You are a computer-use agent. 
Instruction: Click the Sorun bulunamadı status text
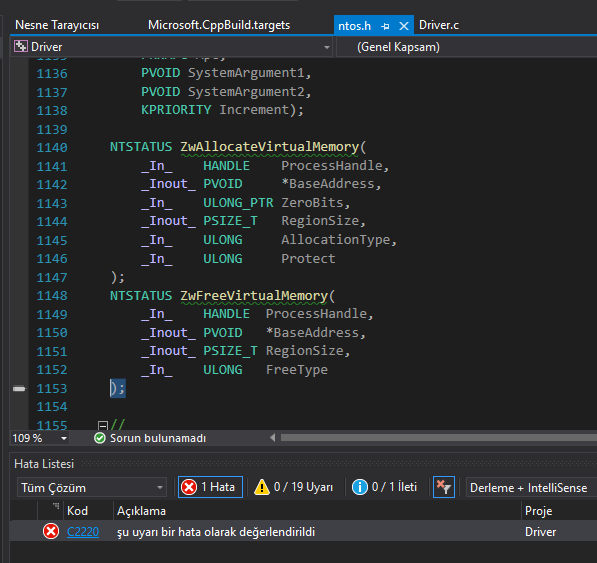(158, 438)
